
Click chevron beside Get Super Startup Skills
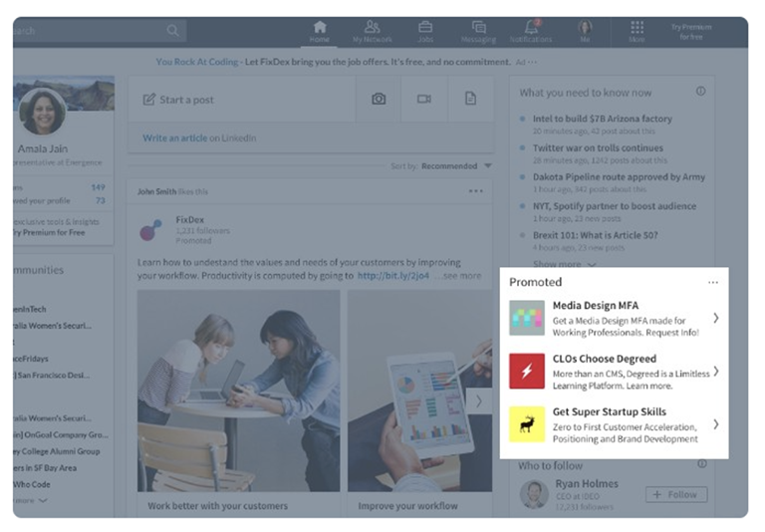pyautogui.click(x=716, y=424)
